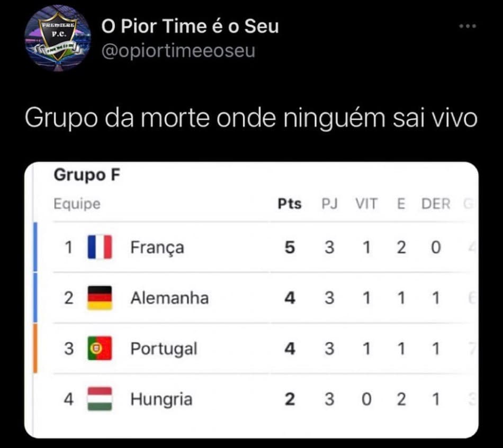Open the Premiere F.C. profile avatar
The height and width of the screenshot is (448, 503).
pos(58,38)
